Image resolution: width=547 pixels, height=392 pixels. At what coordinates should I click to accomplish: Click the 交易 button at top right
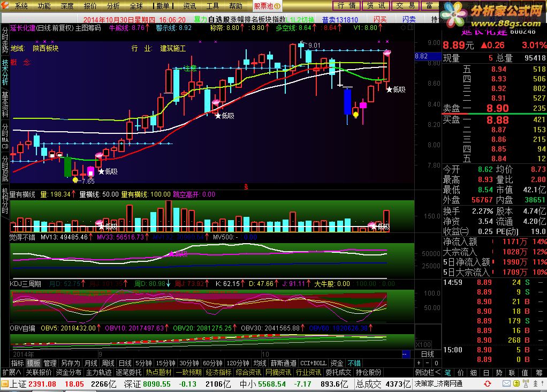click(x=405, y=5)
